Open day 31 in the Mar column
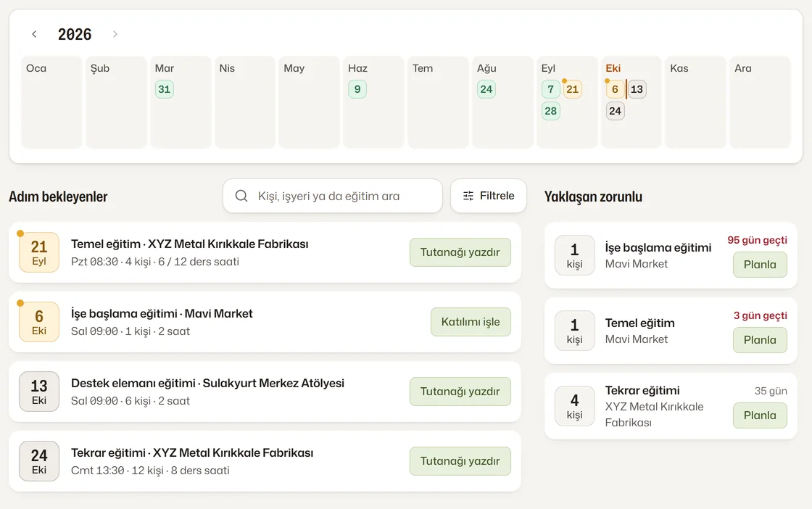This screenshot has height=509, width=812. 164,89
